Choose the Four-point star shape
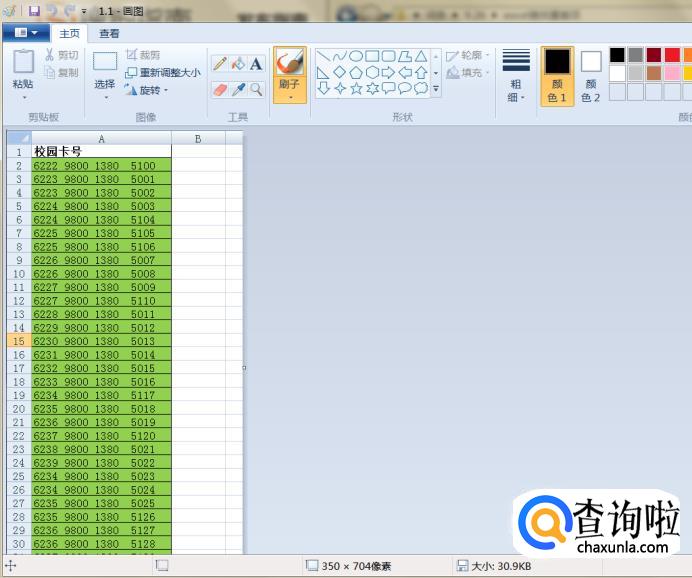 click(339, 88)
